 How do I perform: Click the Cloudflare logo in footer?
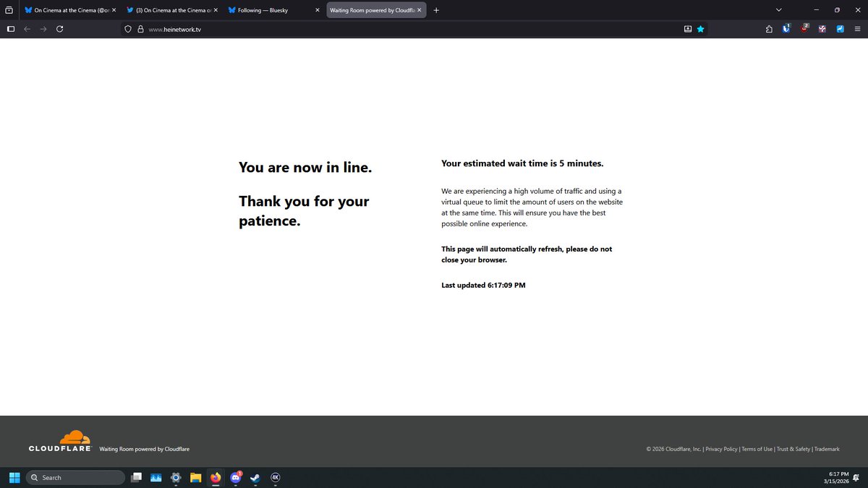coord(60,441)
